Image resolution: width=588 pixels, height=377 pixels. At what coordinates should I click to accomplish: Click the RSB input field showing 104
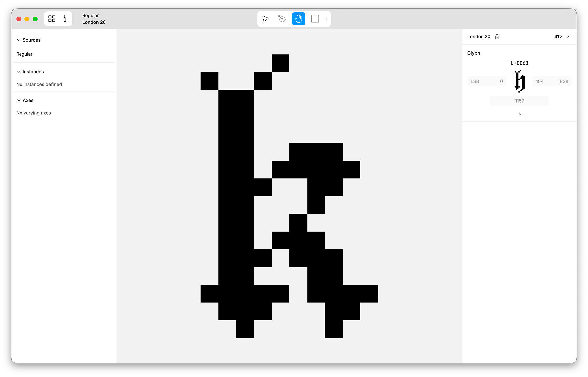552,81
